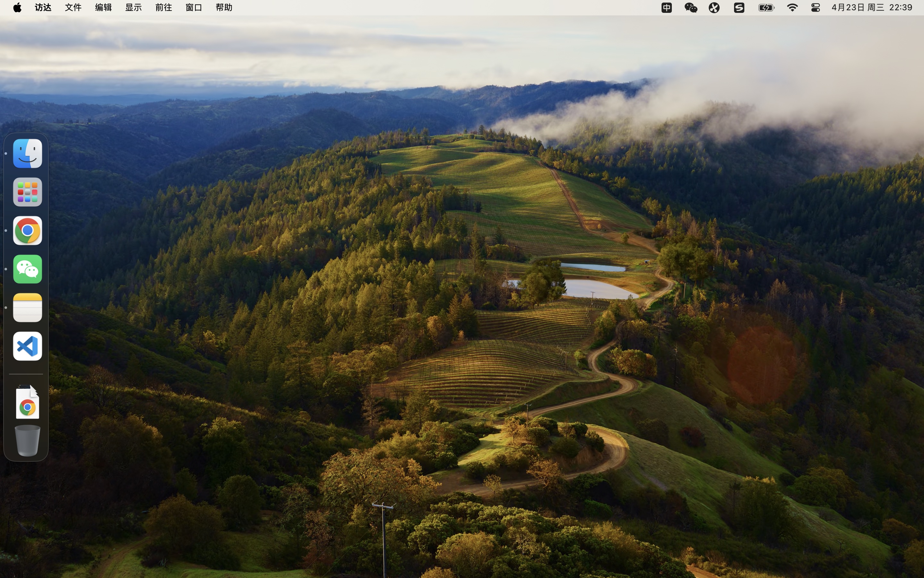Open Finder from the Dock
The image size is (924, 578).
click(28, 153)
